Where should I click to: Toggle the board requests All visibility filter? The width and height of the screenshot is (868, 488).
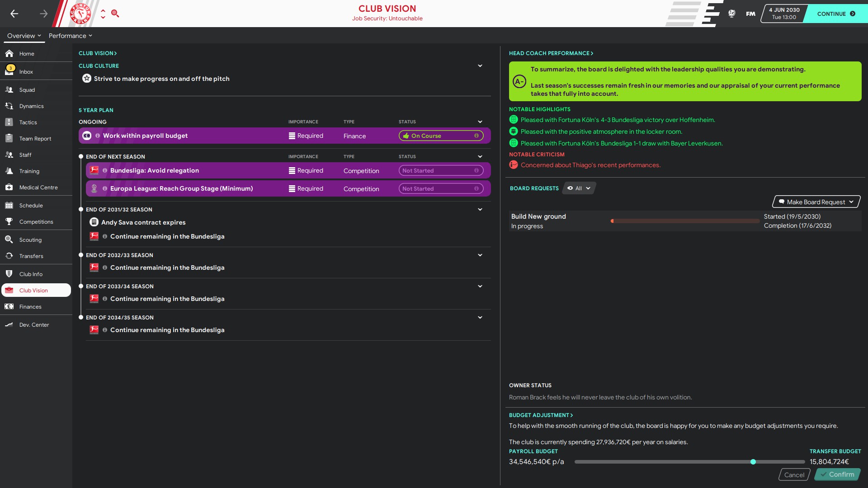pyautogui.click(x=579, y=188)
